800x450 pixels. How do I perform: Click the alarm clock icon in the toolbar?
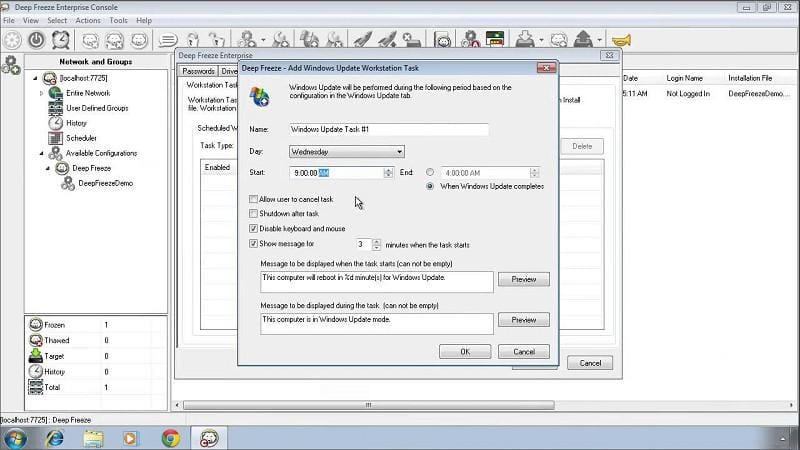(x=60, y=40)
